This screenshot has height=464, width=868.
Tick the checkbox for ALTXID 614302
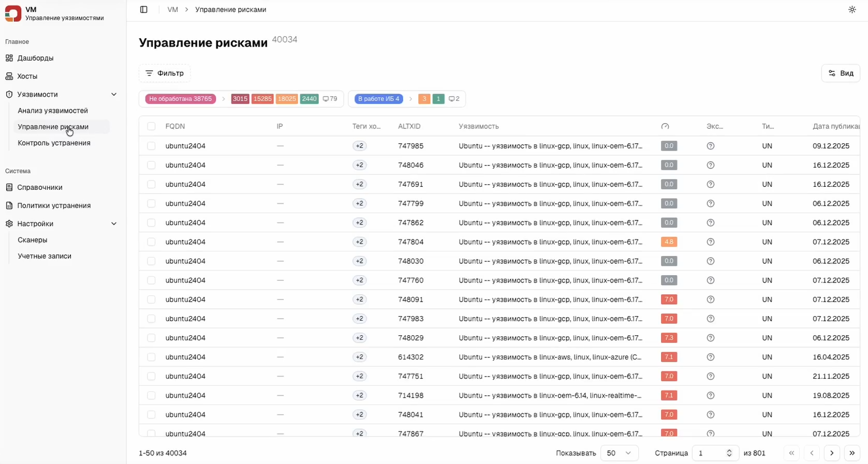151,357
